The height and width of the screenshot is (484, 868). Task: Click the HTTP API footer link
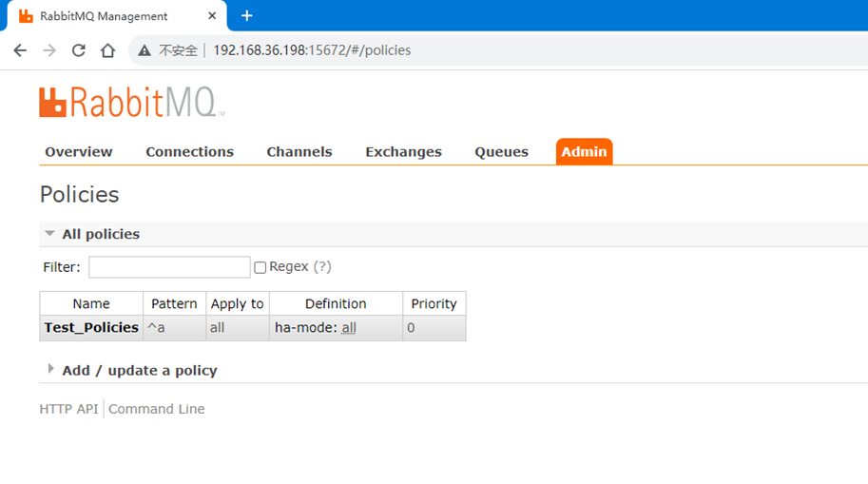pos(68,409)
